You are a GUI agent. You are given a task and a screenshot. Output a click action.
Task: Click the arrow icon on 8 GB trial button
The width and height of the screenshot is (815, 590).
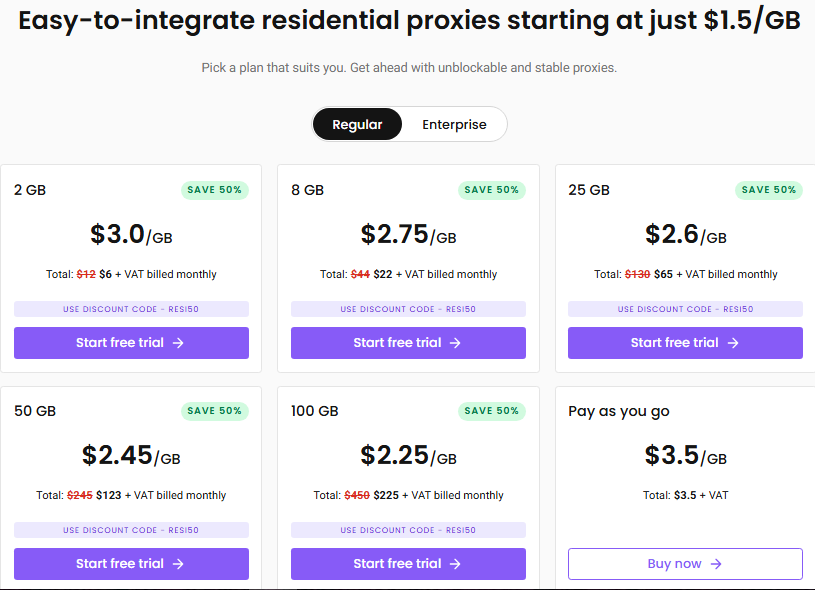pyautogui.click(x=455, y=343)
